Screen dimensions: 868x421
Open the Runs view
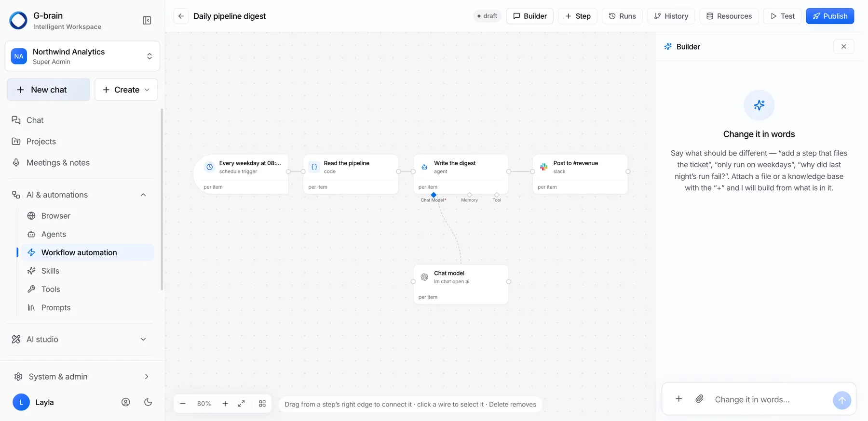click(x=622, y=16)
